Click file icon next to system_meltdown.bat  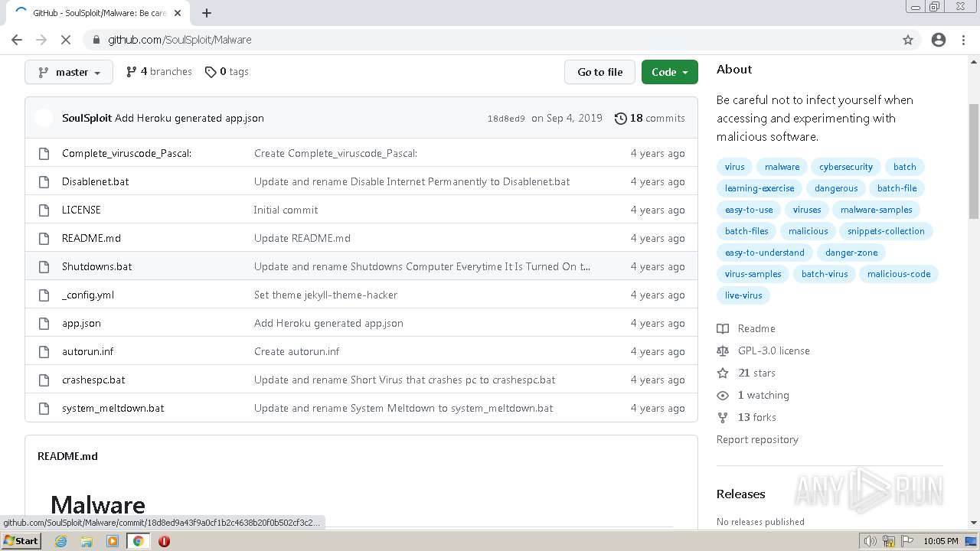point(44,408)
